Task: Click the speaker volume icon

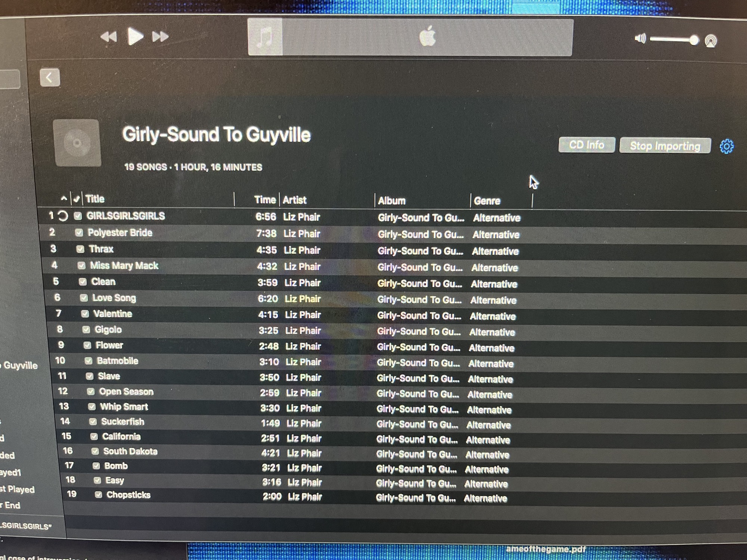Action: 640,38
